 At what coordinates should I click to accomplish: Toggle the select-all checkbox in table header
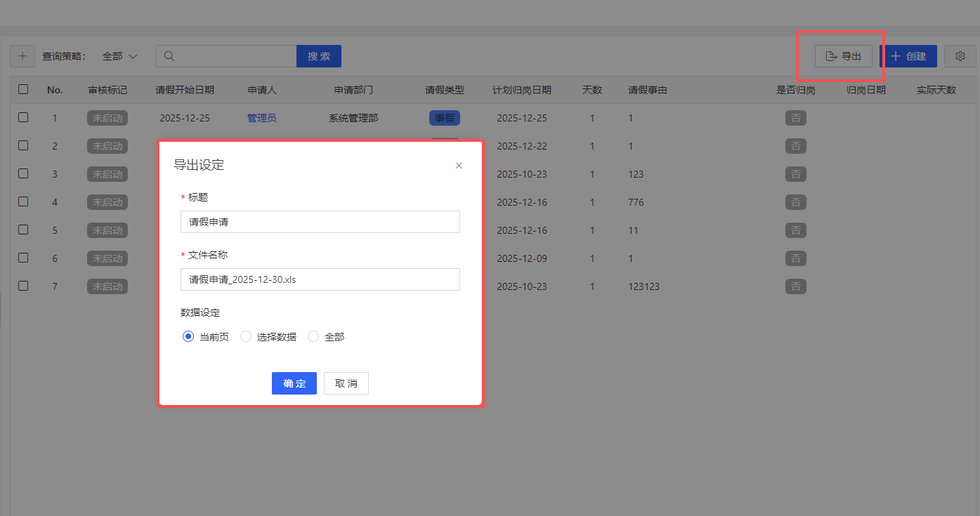coord(23,89)
